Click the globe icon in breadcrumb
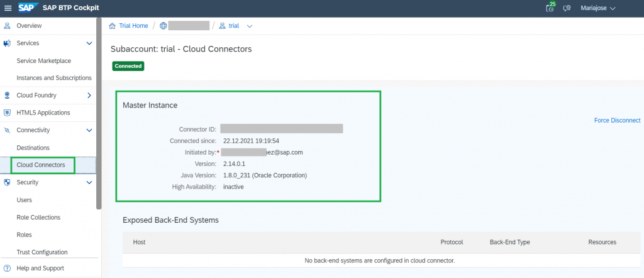 pos(164,26)
